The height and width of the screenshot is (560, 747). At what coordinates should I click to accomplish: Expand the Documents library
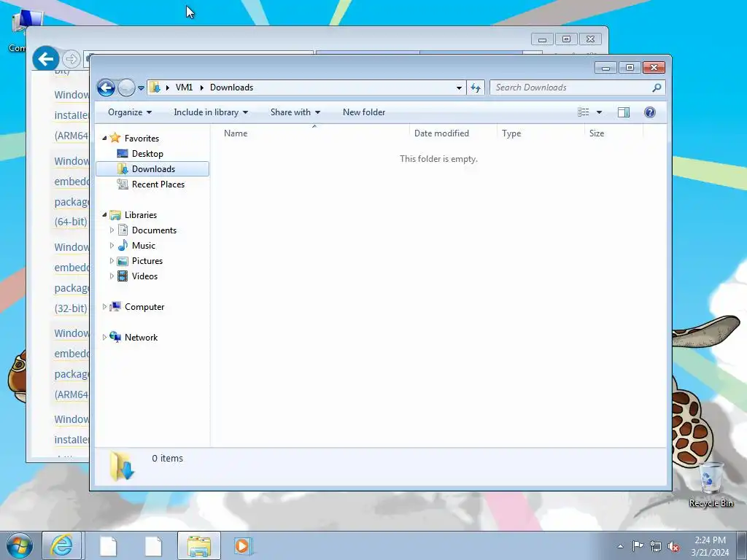[112, 230]
